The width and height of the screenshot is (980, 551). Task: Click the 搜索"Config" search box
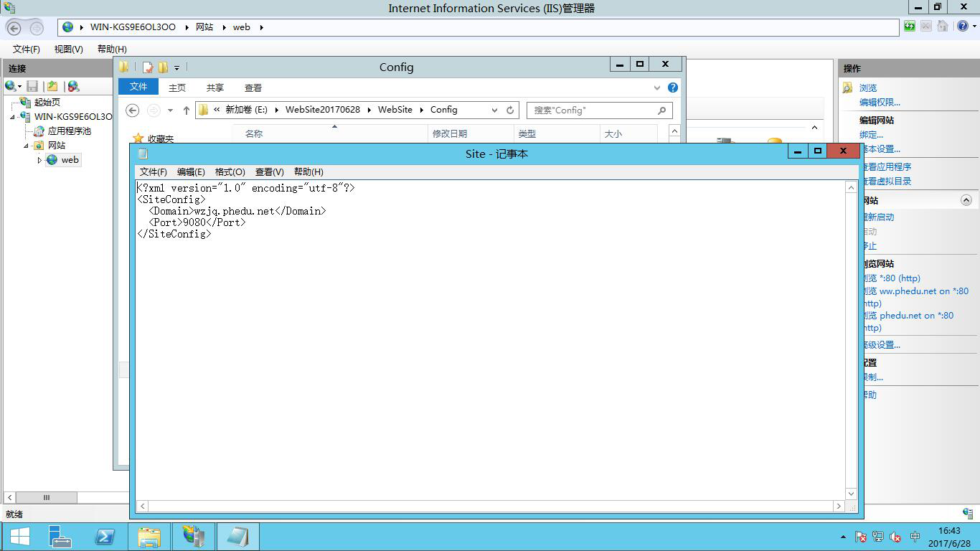click(x=593, y=110)
